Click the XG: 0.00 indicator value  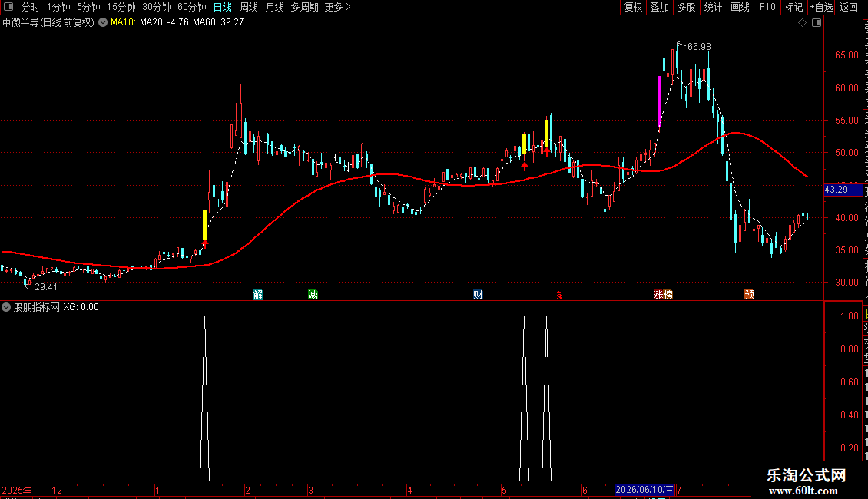(x=81, y=307)
